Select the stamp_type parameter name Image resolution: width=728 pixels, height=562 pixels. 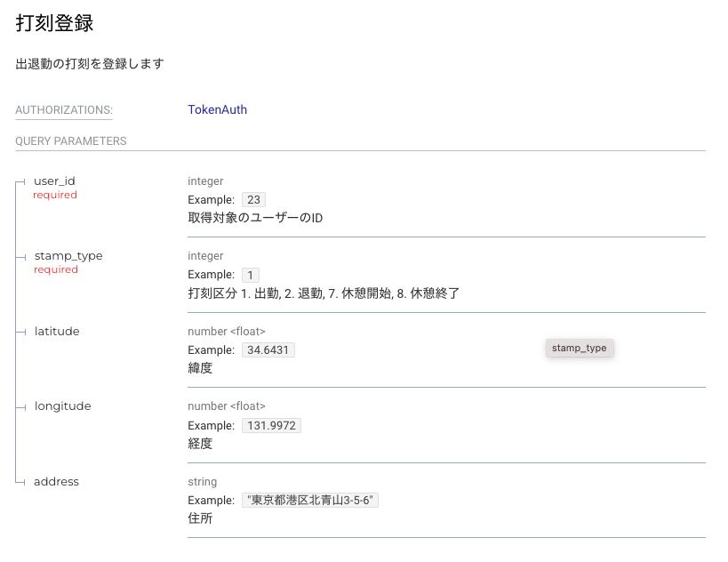click(68, 256)
